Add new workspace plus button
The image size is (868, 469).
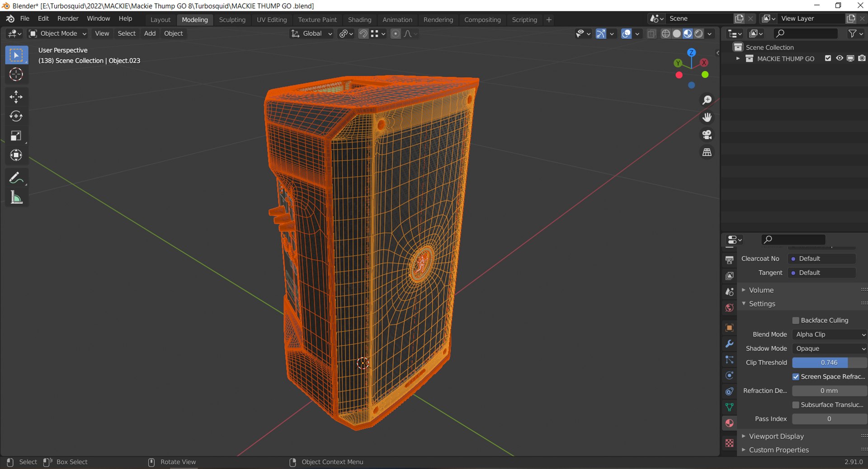(x=549, y=20)
